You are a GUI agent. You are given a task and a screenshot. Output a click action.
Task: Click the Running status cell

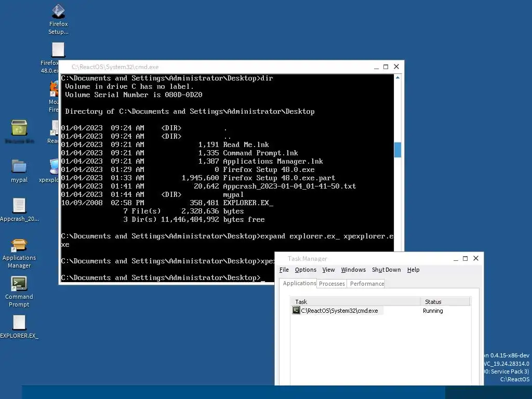point(433,311)
